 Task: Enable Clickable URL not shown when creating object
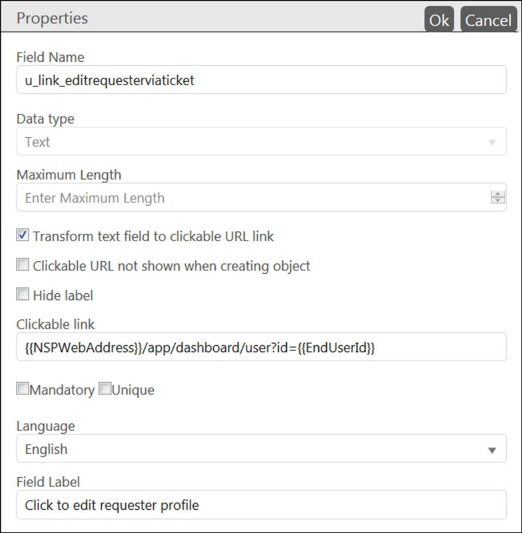[x=22, y=264]
